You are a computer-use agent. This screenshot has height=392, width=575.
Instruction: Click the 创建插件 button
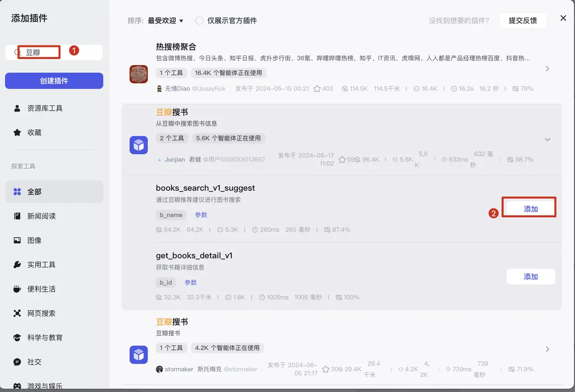pyautogui.click(x=54, y=81)
